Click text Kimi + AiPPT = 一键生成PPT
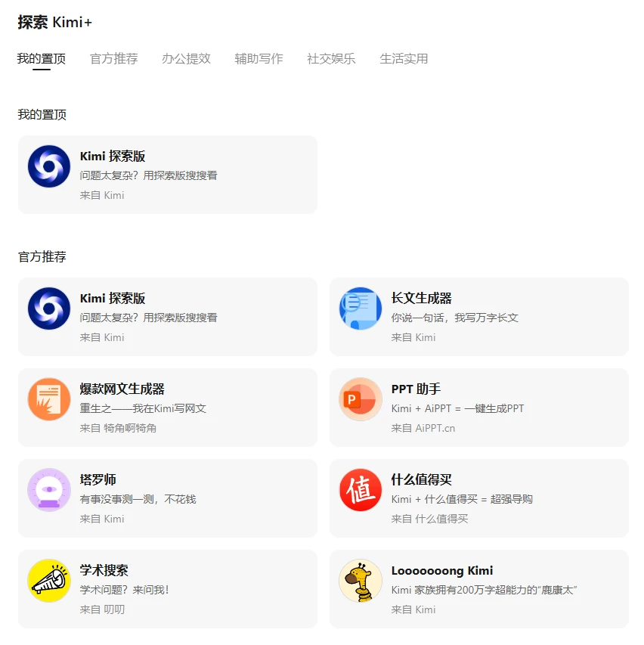This screenshot has height=645, width=644. [x=457, y=408]
